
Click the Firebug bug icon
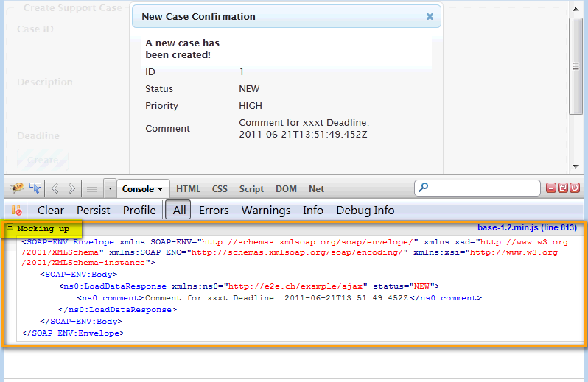click(x=18, y=188)
